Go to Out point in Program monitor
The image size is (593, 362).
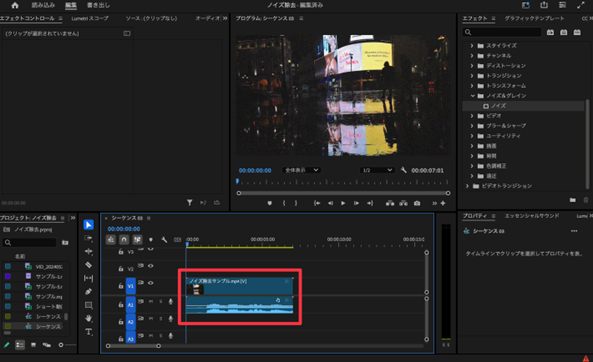coord(370,203)
